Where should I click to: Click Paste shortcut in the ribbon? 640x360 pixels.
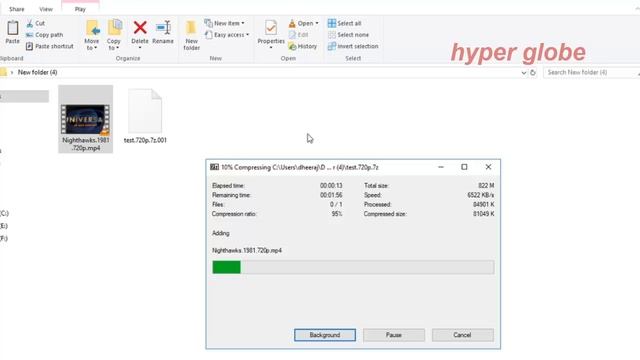pos(50,47)
